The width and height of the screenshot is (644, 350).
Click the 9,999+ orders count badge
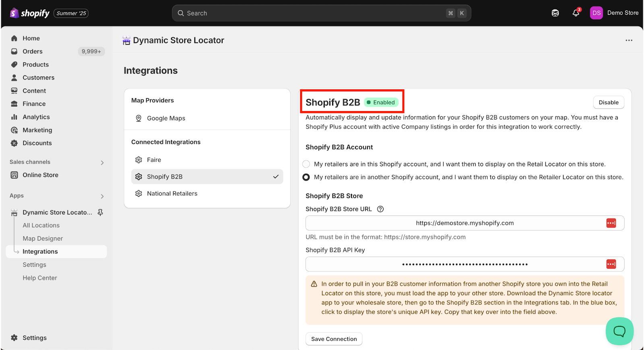[x=91, y=51]
